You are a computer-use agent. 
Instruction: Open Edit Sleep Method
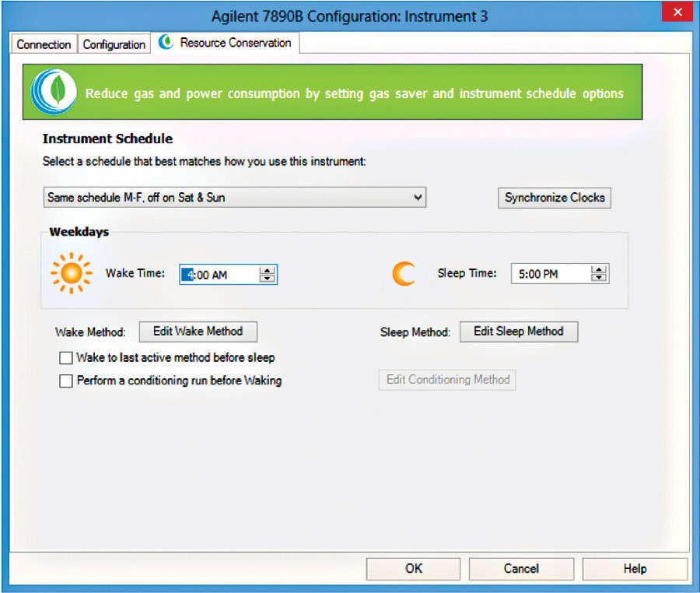click(x=519, y=332)
